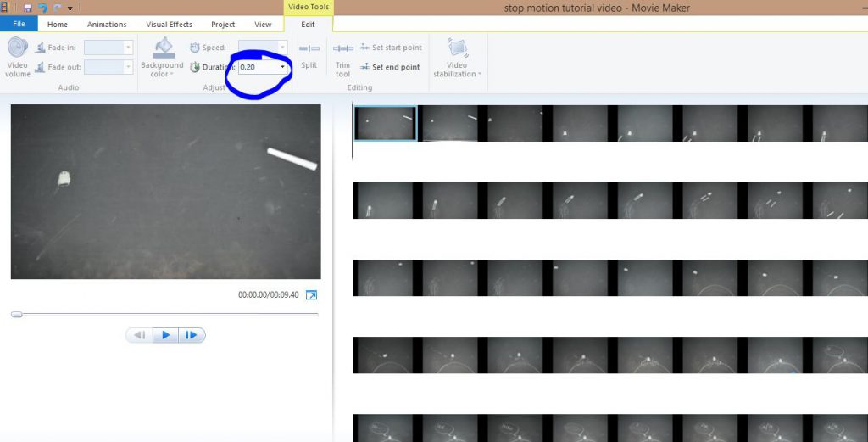Viewport: 868px width, 442px height.
Task: Select the first highlighted storyboard clip
Action: [386, 123]
